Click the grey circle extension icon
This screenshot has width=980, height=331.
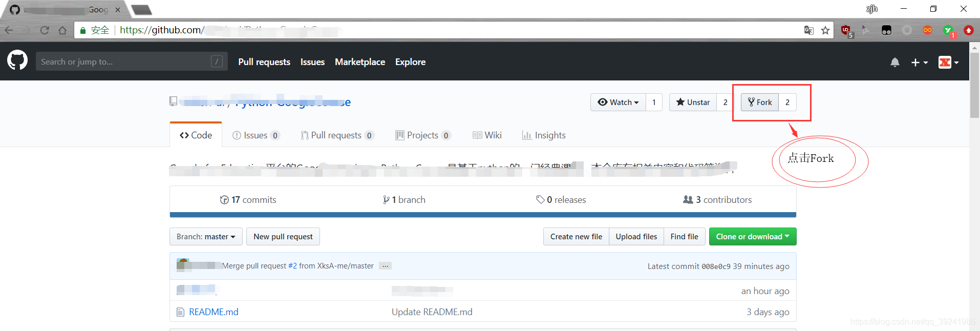pyautogui.click(x=907, y=30)
